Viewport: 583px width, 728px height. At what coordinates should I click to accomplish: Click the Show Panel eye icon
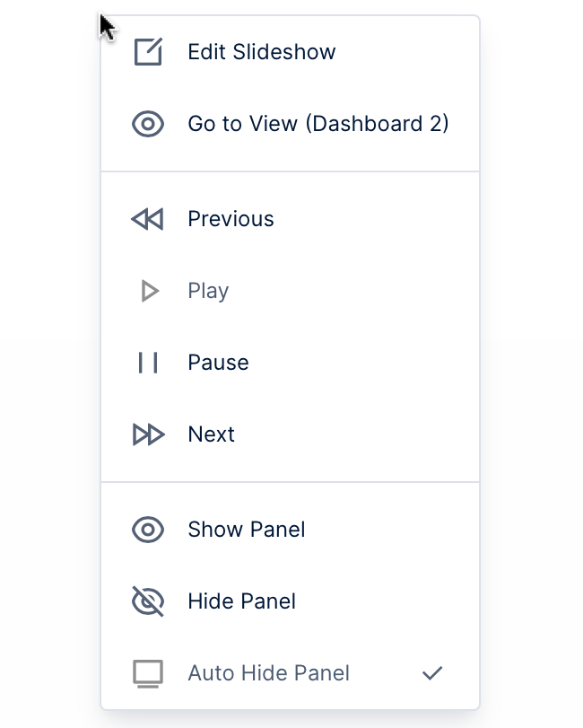coord(148,530)
